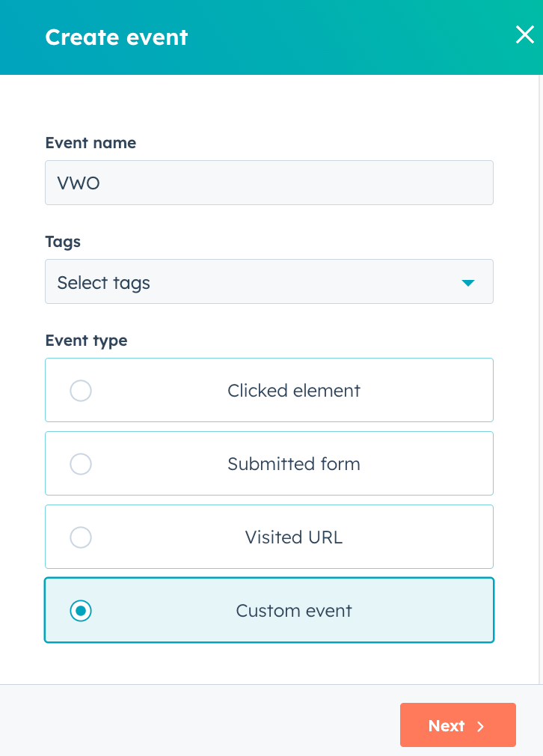This screenshot has width=543, height=756.
Task: Choose the Visited URL option card
Action: pyautogui.click(x=269, y=537)
